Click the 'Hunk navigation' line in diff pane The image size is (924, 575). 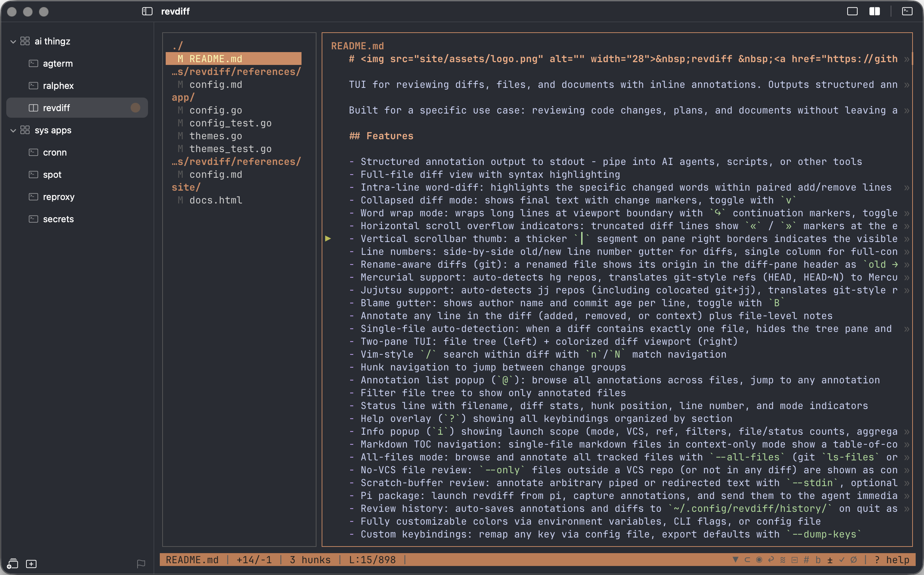coord(487,367)
